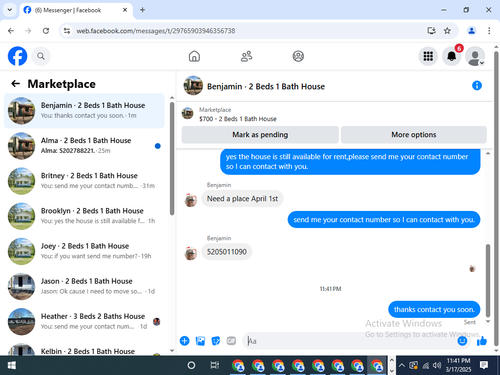Show hidden system tray icons
Viewport: 500px width, 375px height.
(x=402, y=365)
